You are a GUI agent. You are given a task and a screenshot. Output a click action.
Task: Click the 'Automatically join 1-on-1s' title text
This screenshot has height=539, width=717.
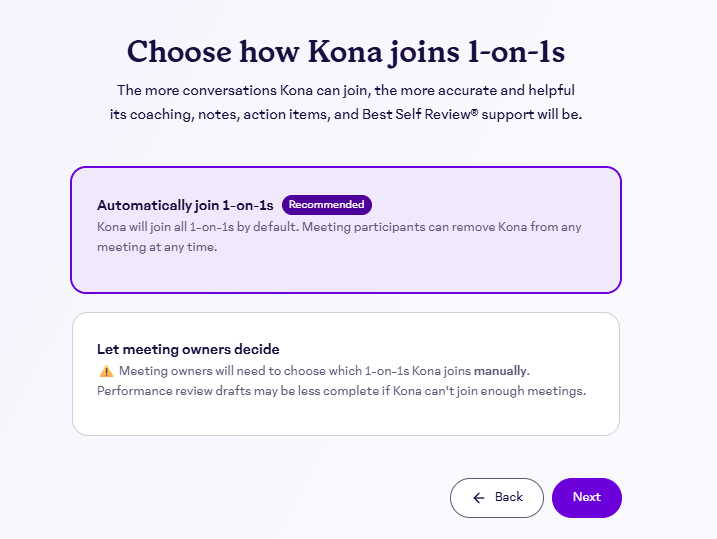[x=185, y=205]
